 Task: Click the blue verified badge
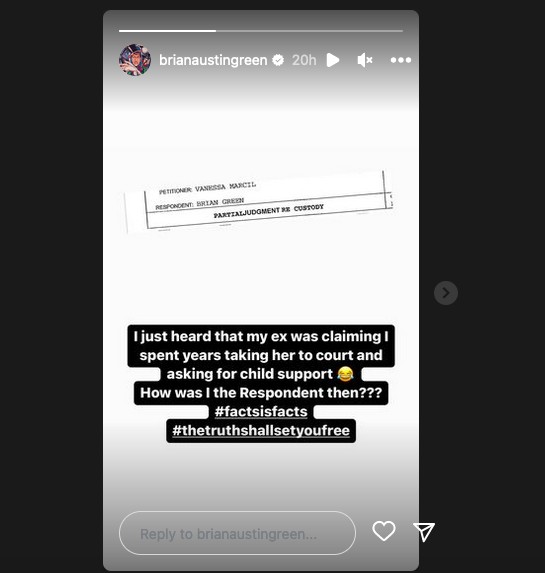pos(278,60)
